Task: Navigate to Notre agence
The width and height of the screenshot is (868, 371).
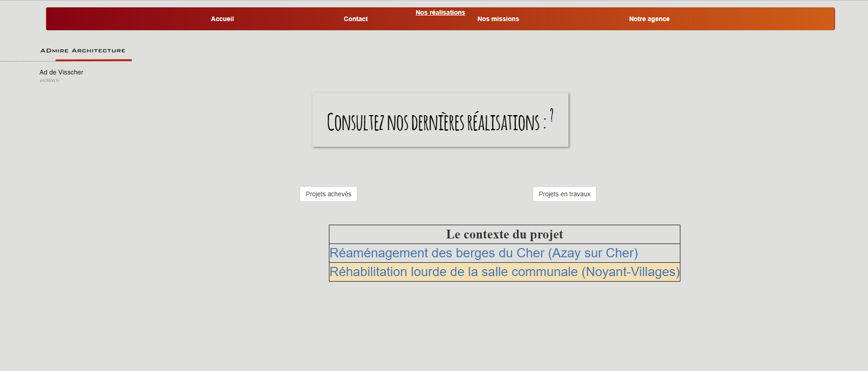Action: [x=649, y=19]
